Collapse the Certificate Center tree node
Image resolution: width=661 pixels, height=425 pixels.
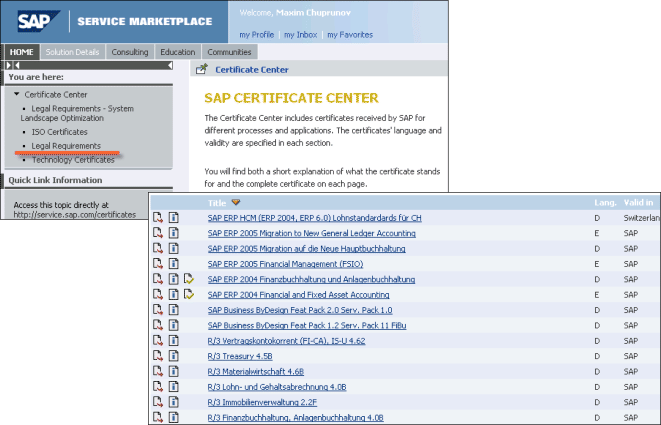pyautogui.click(x=16, y=94)
